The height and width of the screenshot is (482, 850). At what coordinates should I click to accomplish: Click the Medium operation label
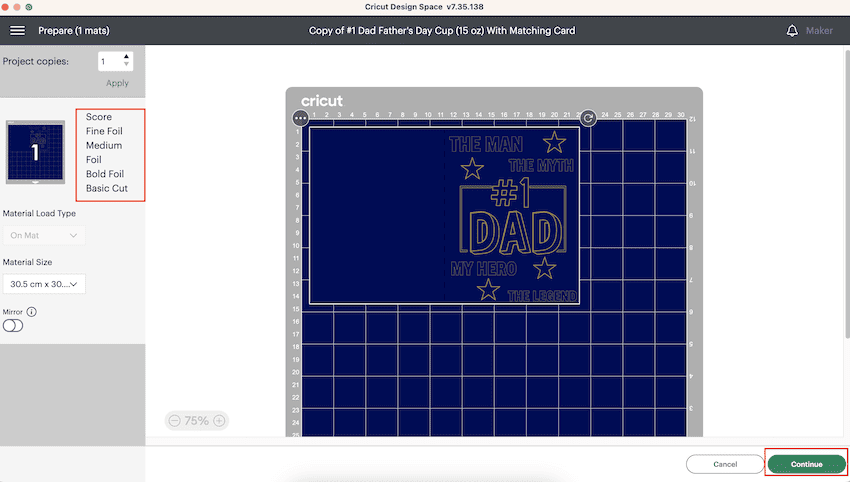pos(104,145)
